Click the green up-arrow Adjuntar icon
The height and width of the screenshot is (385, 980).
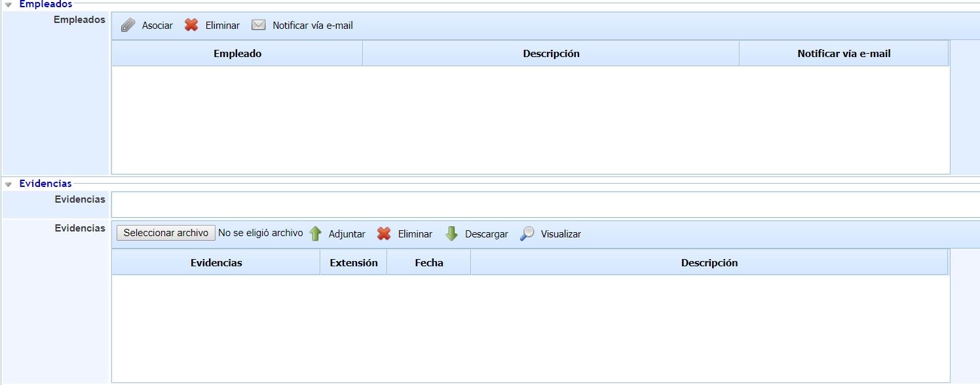pos(315,233)
